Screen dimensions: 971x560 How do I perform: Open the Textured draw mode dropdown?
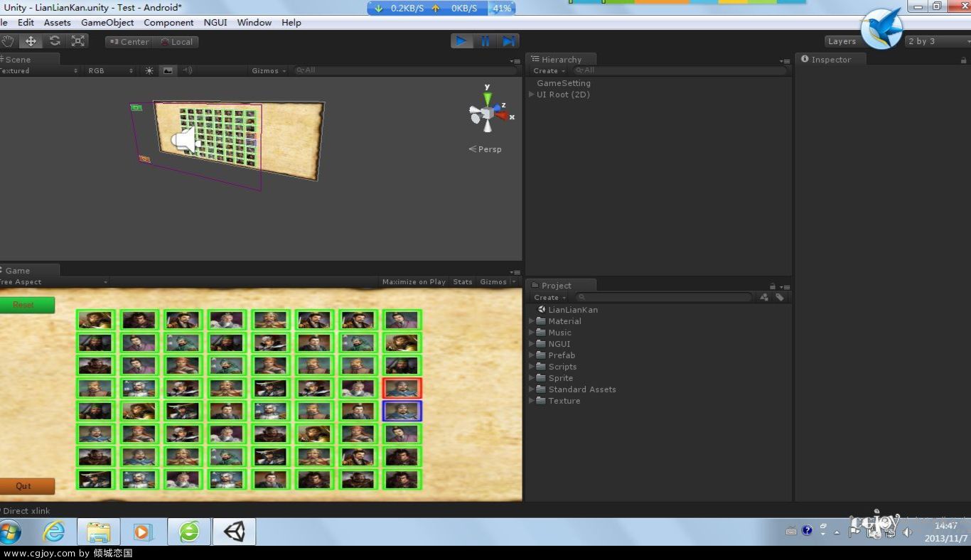point(40,70)
